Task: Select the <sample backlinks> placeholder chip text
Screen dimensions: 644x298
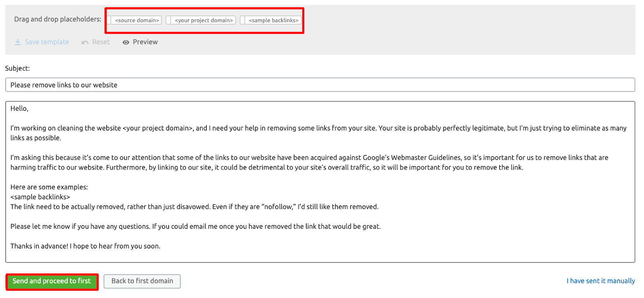Action: (274, 20)
